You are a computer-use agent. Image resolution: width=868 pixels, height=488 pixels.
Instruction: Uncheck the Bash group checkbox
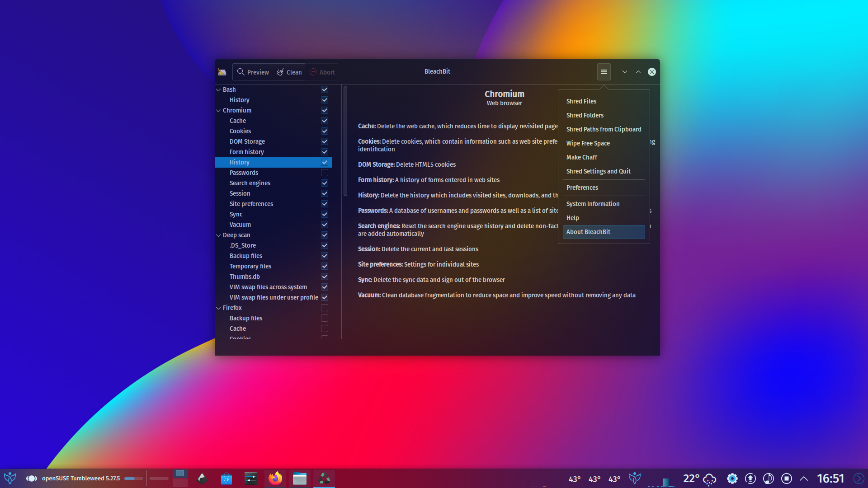click(x=325, y=89)
